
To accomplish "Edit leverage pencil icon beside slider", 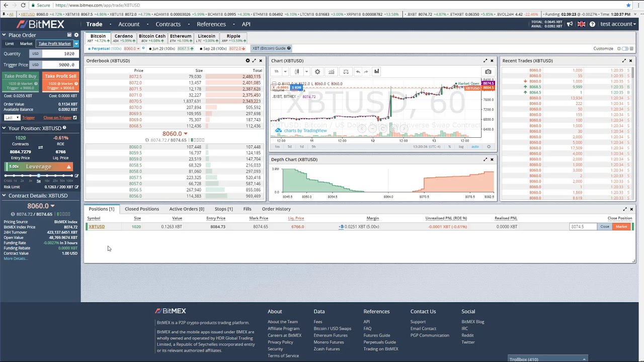I will [76, 175].
